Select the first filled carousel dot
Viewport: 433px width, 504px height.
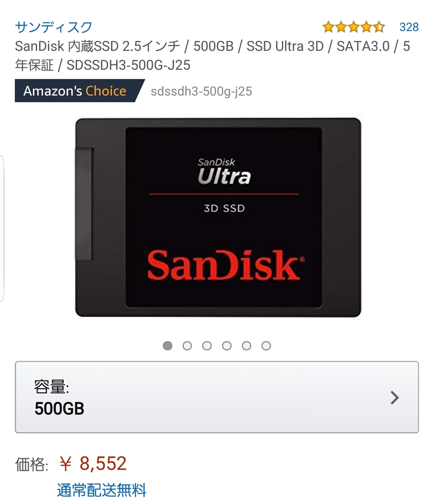pos(167,346)
